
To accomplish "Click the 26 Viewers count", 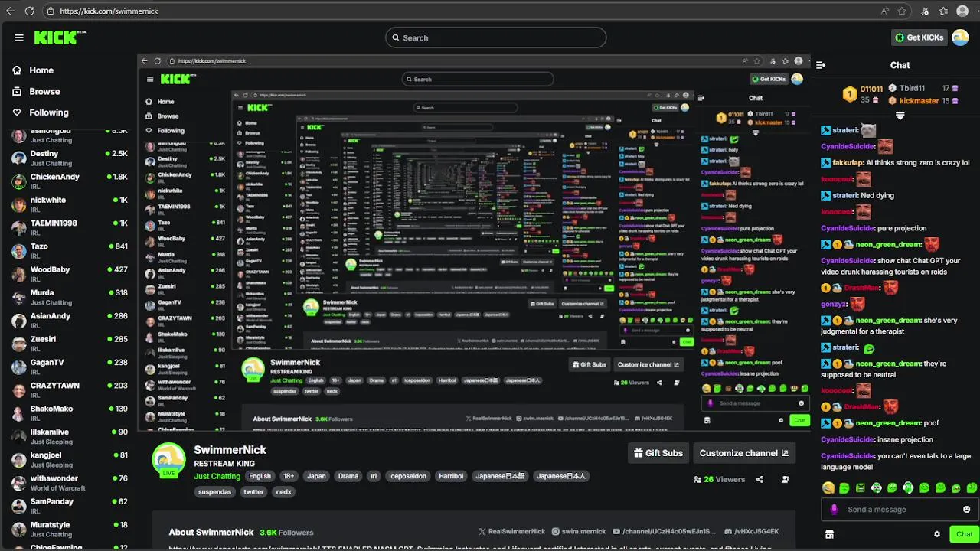I will pyautogui.click(x=719, y=480).
